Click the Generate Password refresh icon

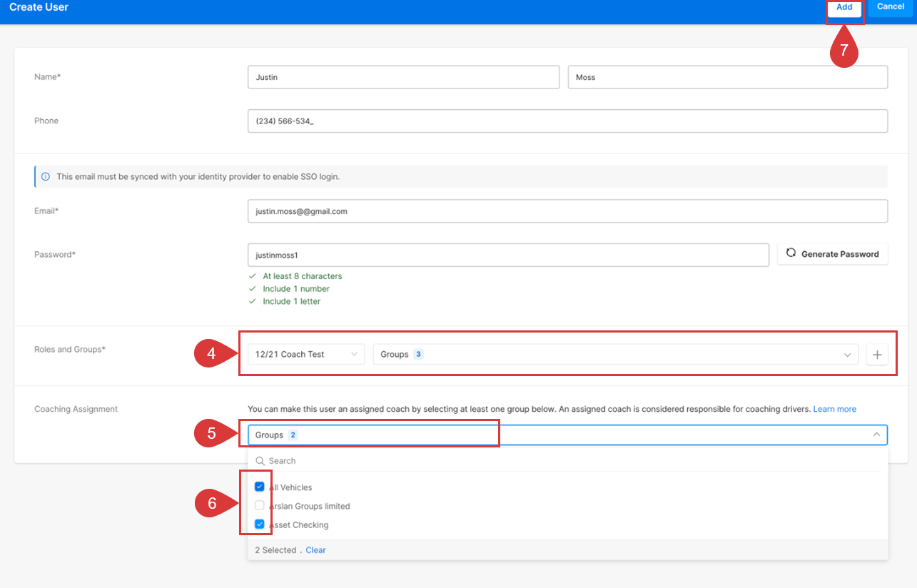791,253
